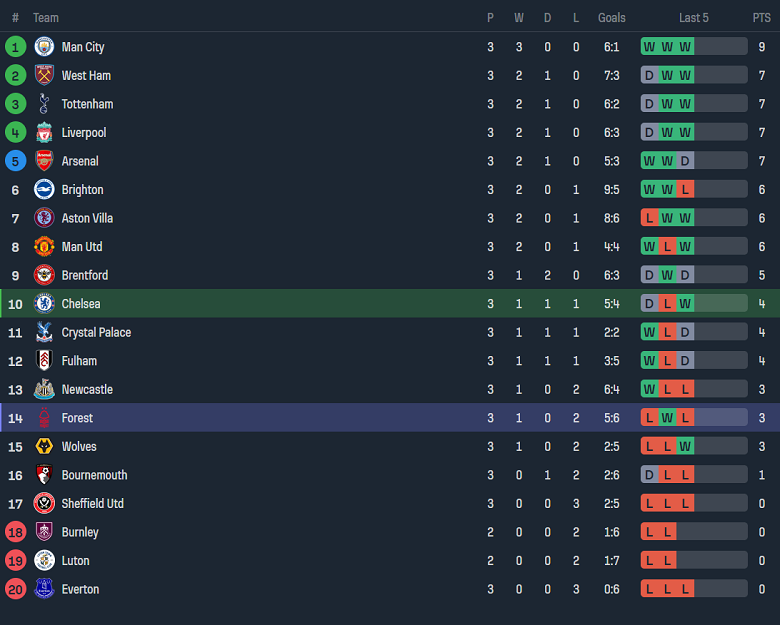Viewport: 780px width, 625px height.
Task: Click the Tottenham club crest
Action: 44,104
